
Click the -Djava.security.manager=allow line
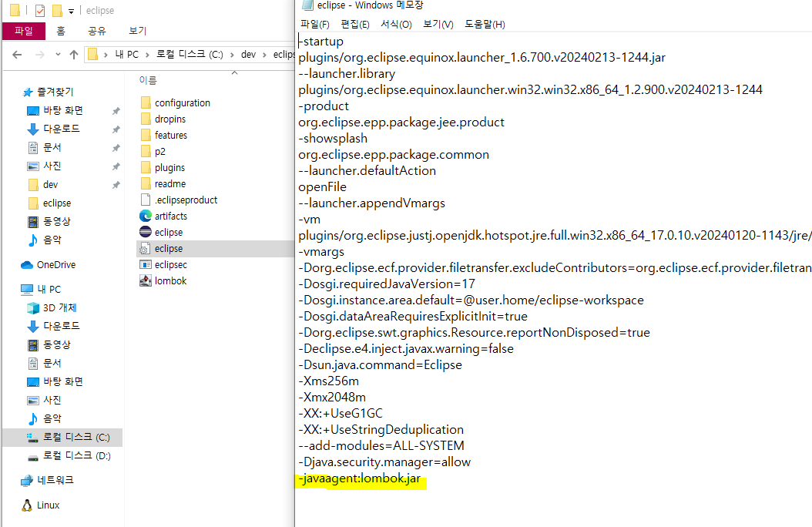pos(384,462)
